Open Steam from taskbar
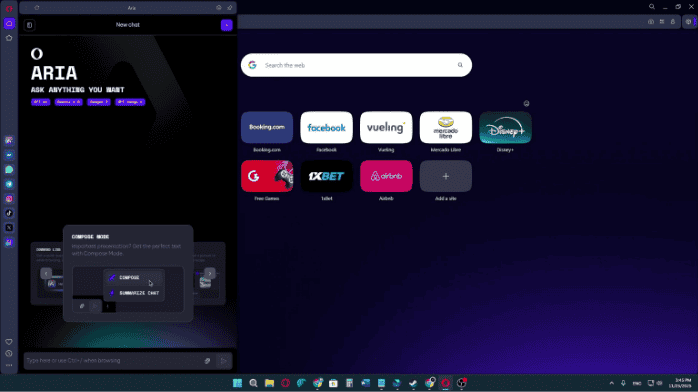 pyautogui.click(x=413, y=383)
